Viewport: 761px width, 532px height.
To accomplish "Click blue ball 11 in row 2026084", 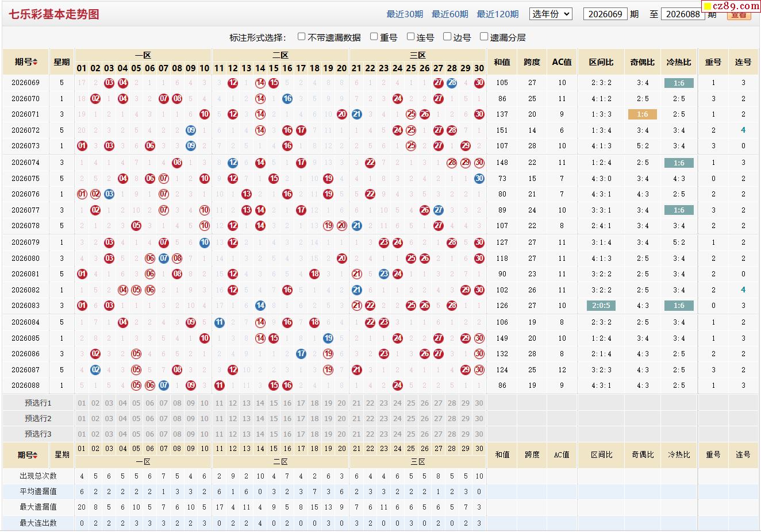I will tap(219, 323).
